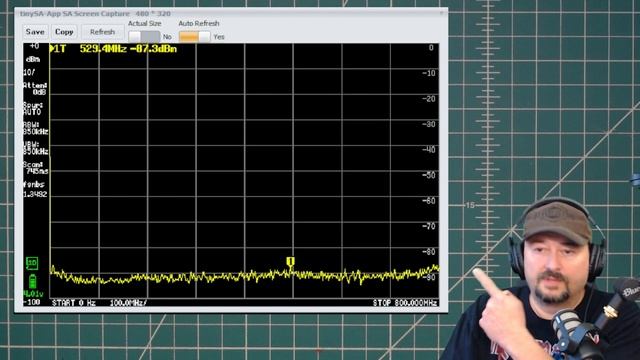Click the dBm unit label
The height and width of the screenshot is (360, 640).
pyautogui.click(x=33, y=60)
